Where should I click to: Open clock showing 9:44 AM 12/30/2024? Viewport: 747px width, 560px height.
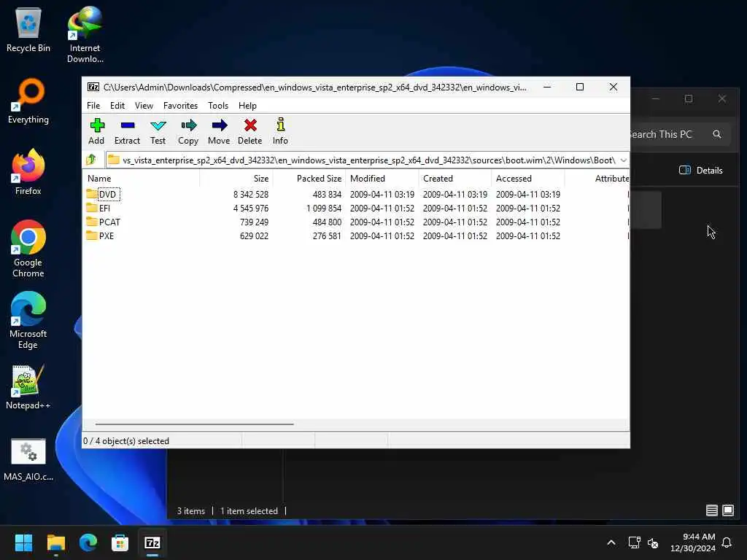click(693, 542)
